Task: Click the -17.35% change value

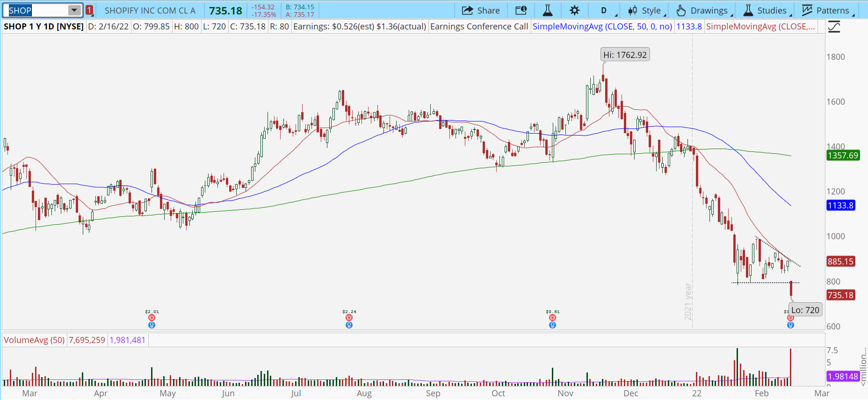Action: [x=264, y=14]
